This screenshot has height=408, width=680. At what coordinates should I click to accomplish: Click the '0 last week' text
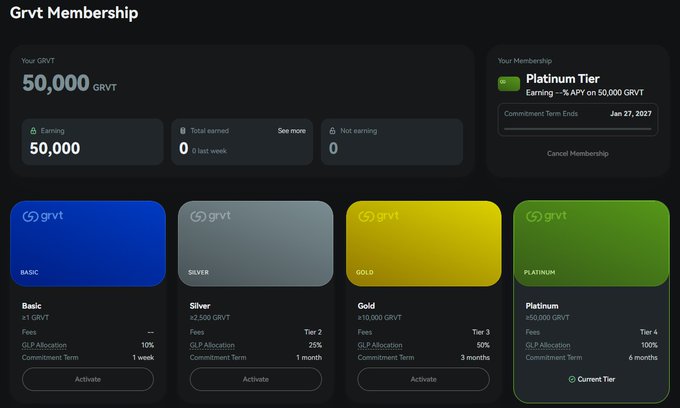(209, 151)
